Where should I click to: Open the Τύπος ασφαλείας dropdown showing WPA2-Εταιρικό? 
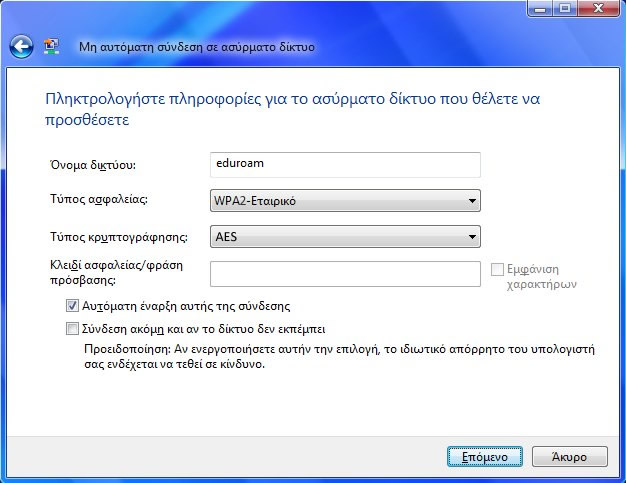pos(345,200)
